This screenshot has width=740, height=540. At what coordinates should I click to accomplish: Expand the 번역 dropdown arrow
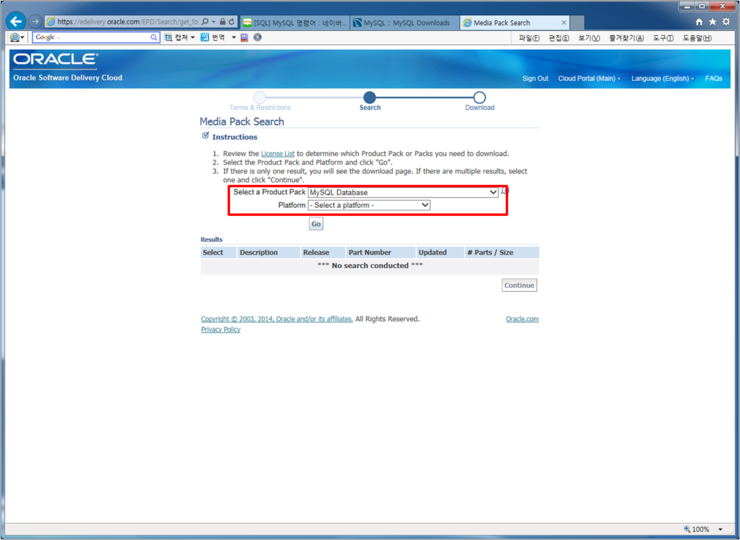click(234, 37)
